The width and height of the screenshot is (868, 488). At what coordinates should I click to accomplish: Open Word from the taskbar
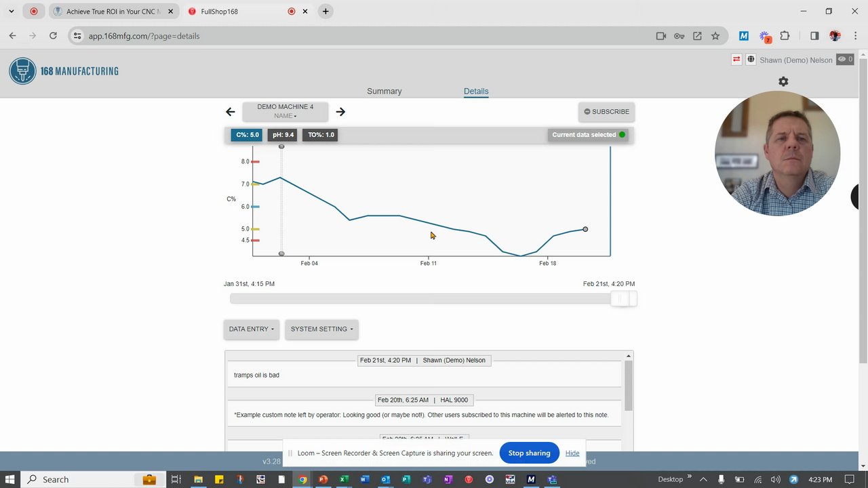pyautogui.click(x=365, y=479)
